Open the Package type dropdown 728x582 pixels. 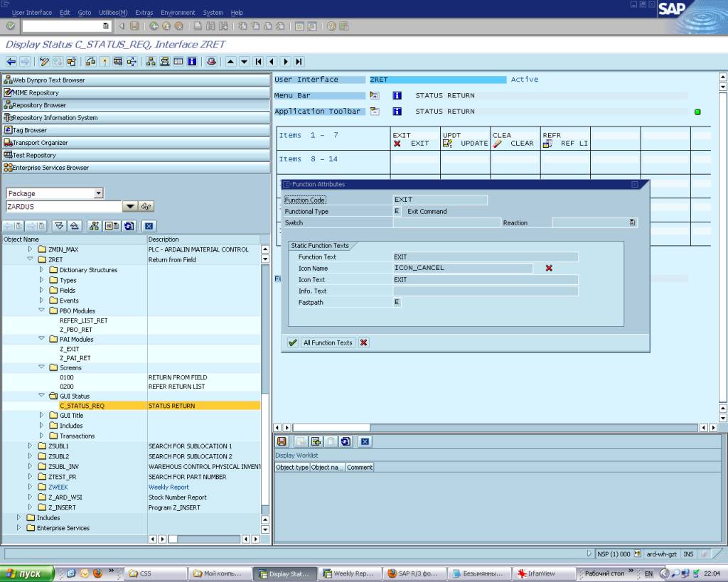98,193
